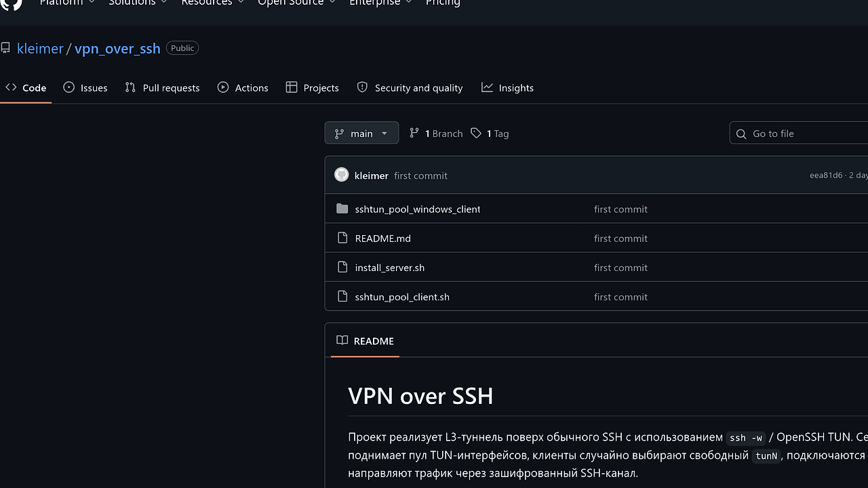
Task: Click the VPN over SSH heading
Action: tap(420, 396)
